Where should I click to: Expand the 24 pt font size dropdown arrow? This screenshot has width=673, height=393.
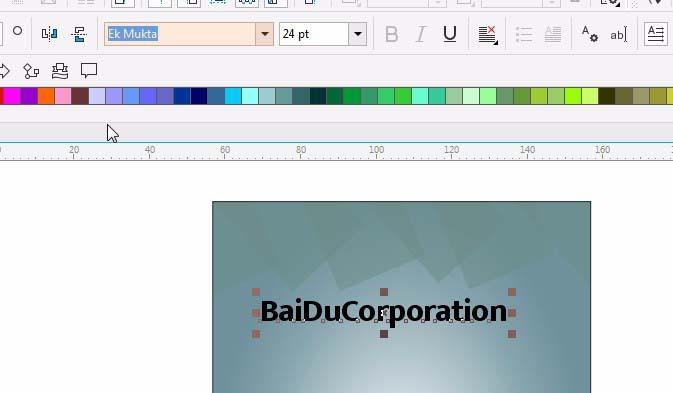[x=358, y=34]
